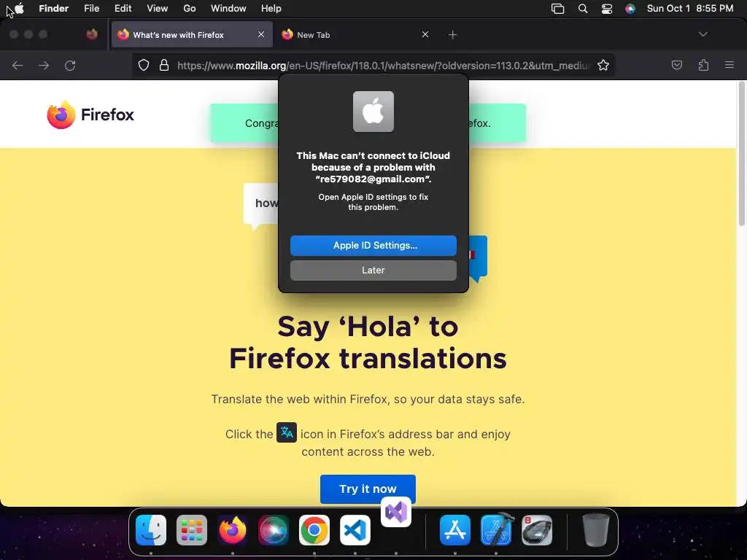747x560 pixels.
Task: Open a new tab with plus button
Action: (452, 35)
